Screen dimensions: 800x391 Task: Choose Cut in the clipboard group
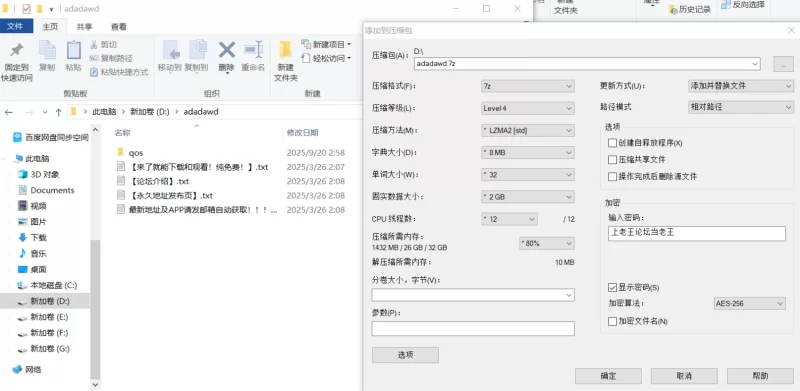(x=104, y=44)
